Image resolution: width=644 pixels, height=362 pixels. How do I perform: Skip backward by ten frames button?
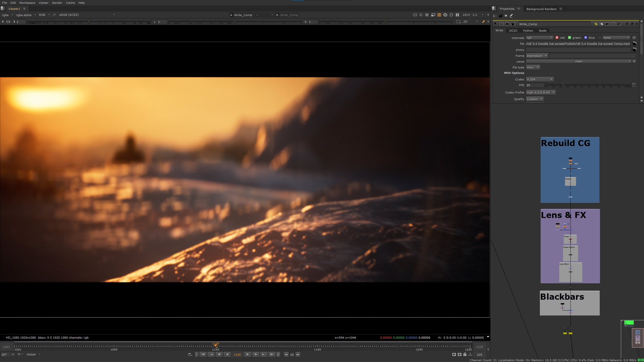286,354
